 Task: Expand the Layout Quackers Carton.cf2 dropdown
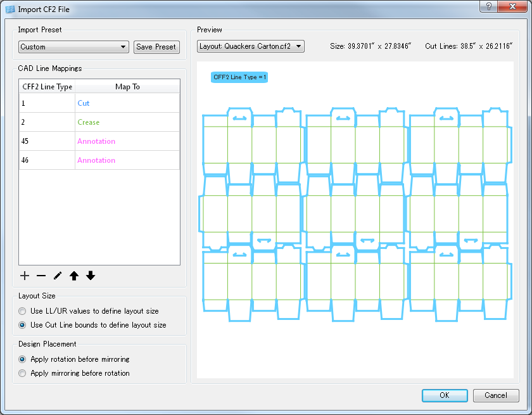tap(250, 46)
